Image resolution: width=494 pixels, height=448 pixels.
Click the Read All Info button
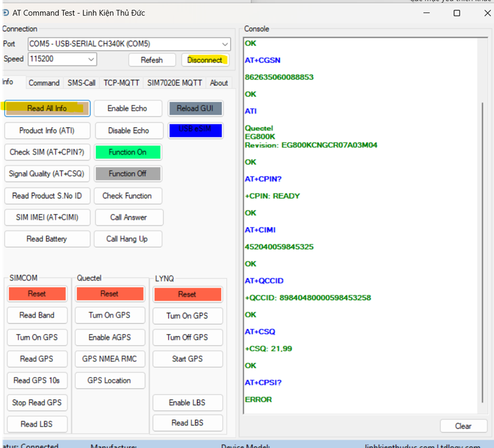point(47,108)
